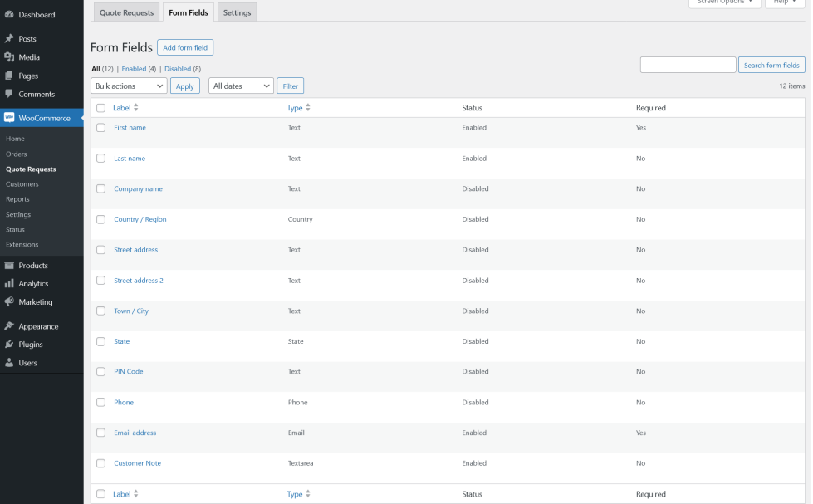The height and width of the screenshot is (504, 813).
Task: Click the Add form field button
Action: tap(185, 48)
